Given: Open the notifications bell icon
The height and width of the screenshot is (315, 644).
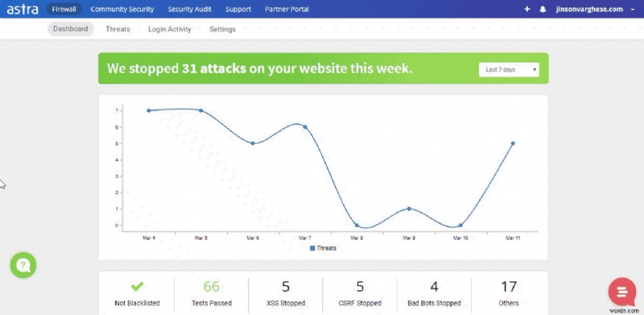Looking at the screenshot, I should click(543, 9).
